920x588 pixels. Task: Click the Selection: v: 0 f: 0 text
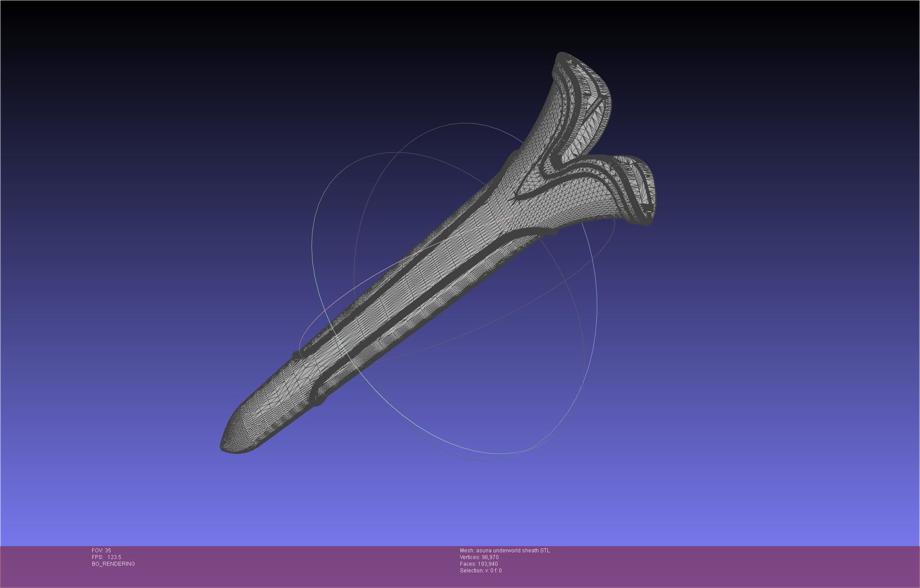481,571
